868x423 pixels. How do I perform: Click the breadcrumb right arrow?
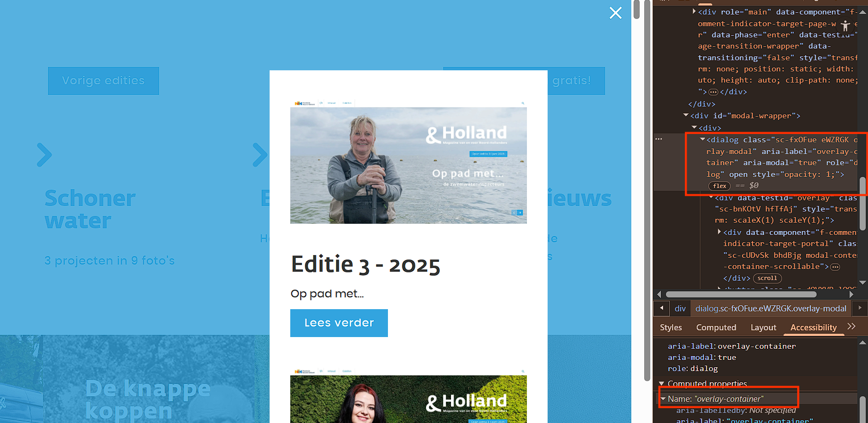pyautogui.click(x=860, y=308)
